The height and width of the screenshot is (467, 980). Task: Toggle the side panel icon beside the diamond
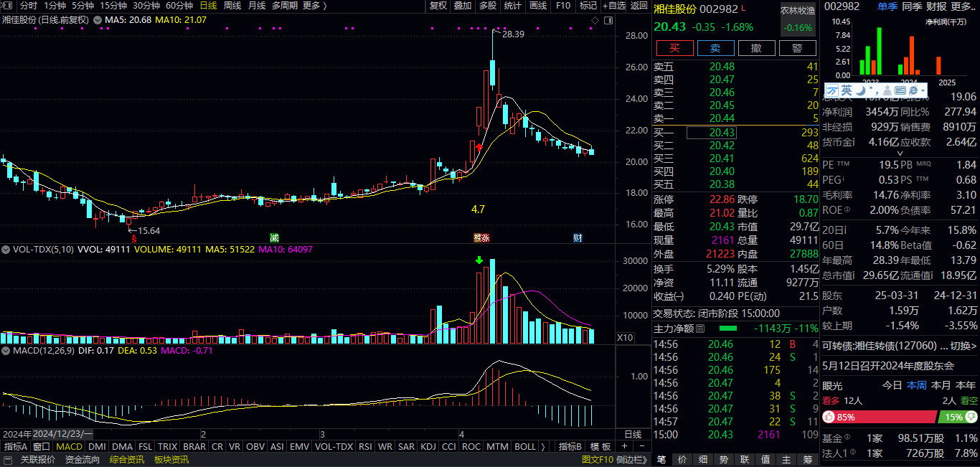[x=607, y=20]
